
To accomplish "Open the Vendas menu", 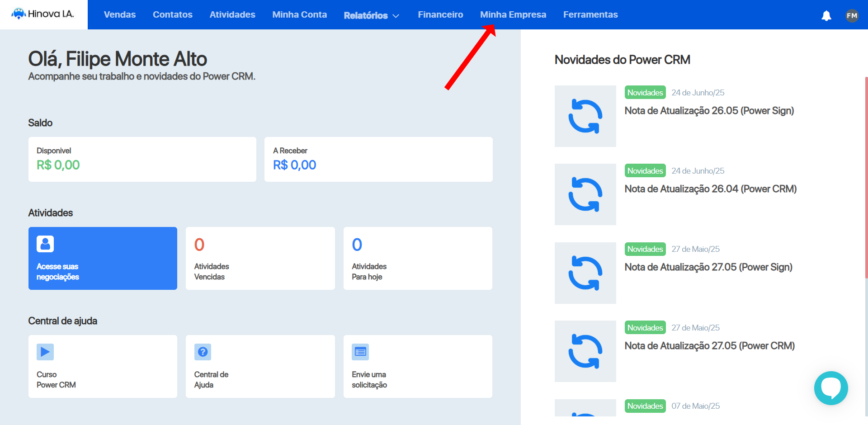I will click(120, 14).
